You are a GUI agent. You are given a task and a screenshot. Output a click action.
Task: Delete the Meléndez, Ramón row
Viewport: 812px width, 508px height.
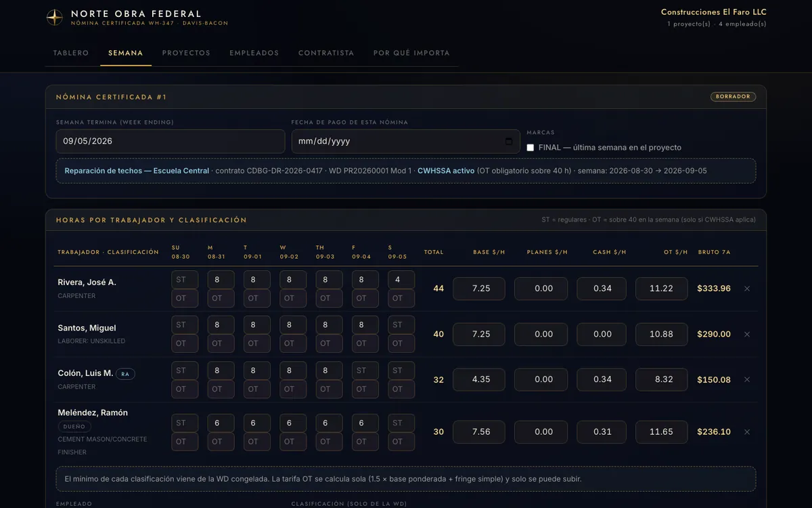click(747, 432)
